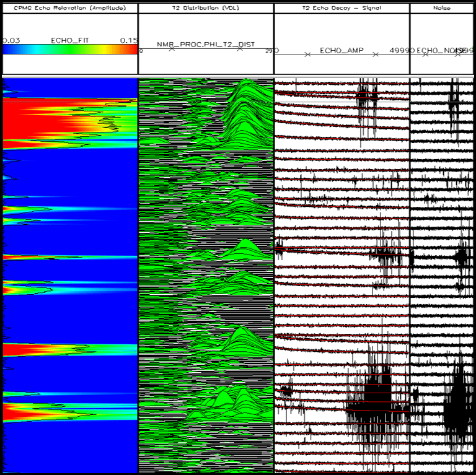The width and height of the screenshot is (476, 475).
Task: Click the NMR_PROC.PHI_T2_DIST curve label
Action: (206, 45)
